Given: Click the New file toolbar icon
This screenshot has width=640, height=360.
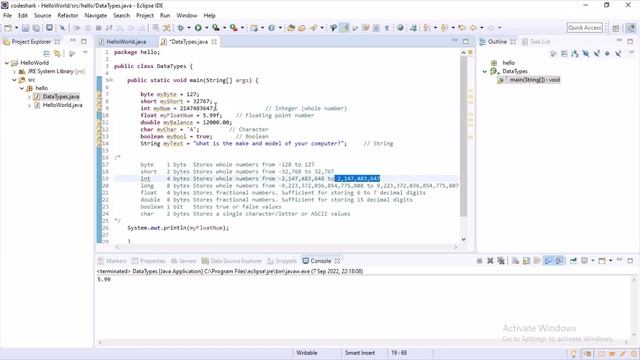Looking at the screenshot, I should [8, 28].
